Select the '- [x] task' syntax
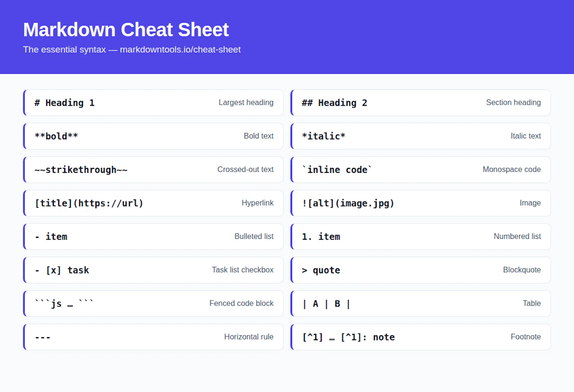The height and width of the screenshot is (392, 574). coord(62,270)
